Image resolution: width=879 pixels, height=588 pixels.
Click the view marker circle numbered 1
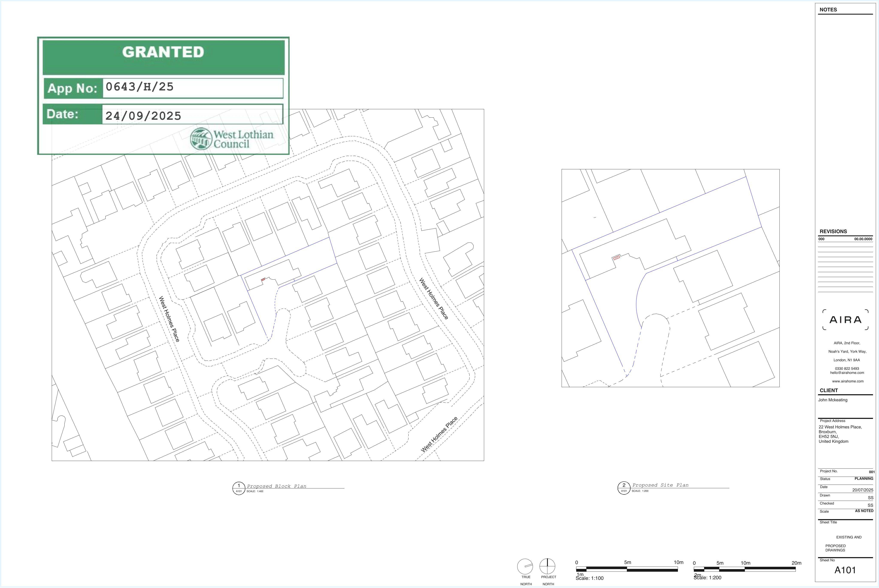click(239, 488)
